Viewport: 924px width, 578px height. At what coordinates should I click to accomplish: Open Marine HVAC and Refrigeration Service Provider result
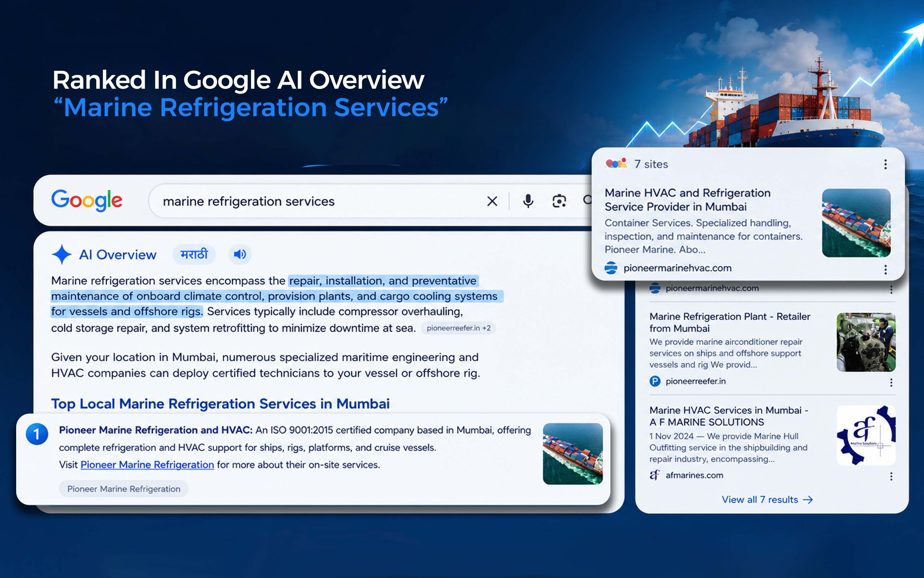(687, 199)
